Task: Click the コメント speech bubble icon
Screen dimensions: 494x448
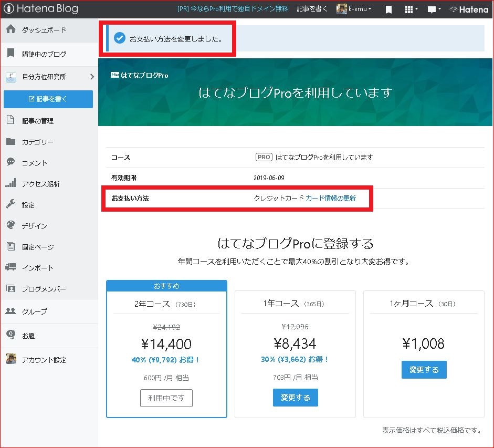Action: point(10,162)
